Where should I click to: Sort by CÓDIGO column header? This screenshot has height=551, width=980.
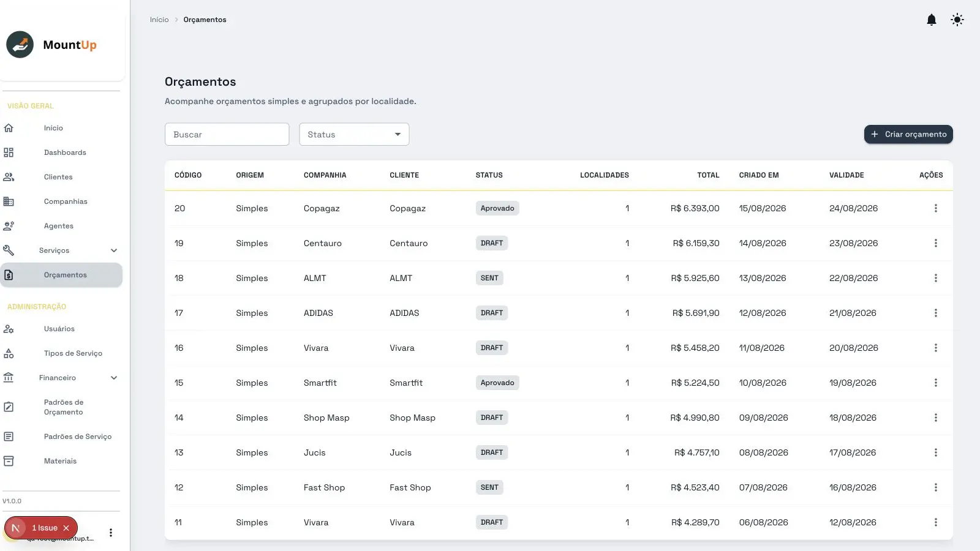[188, 175]
